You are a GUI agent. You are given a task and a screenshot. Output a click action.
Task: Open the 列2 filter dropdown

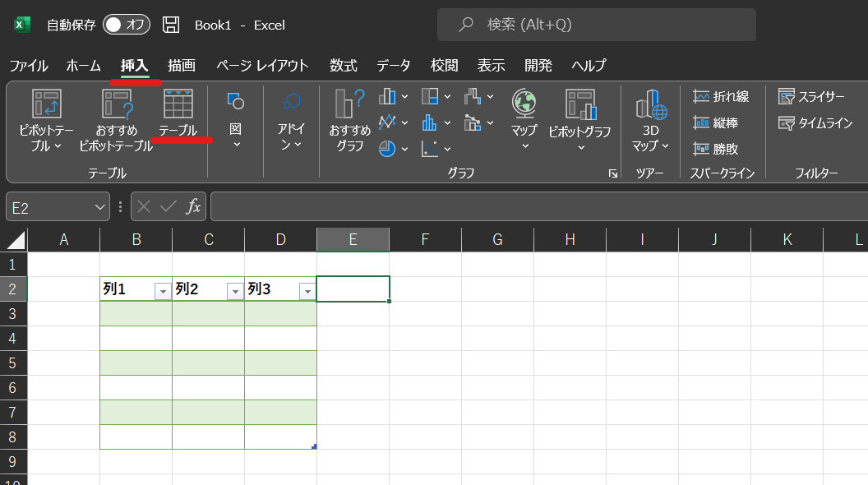[235, 291]
